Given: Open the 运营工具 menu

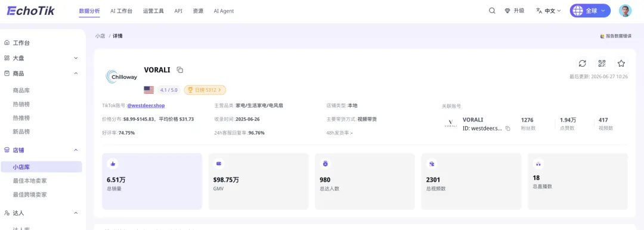Looking at the screenshot, I should click(x=153, y=11).
